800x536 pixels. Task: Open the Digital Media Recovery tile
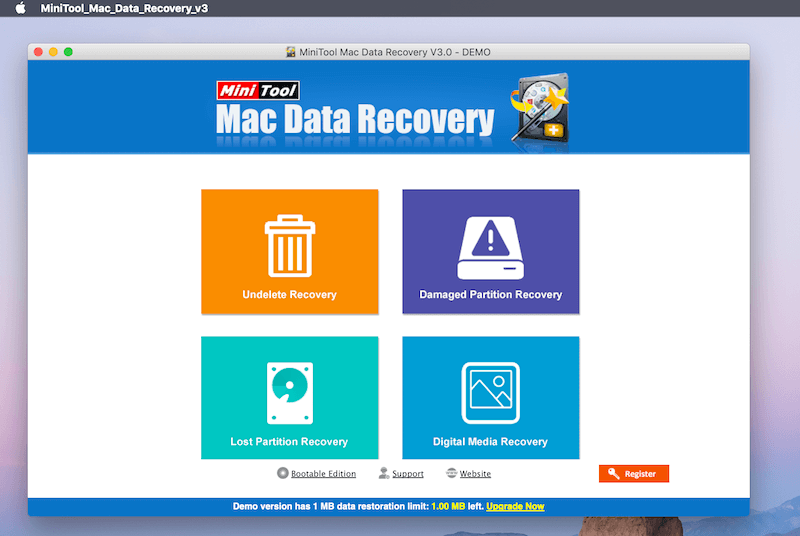pos(490,398)
